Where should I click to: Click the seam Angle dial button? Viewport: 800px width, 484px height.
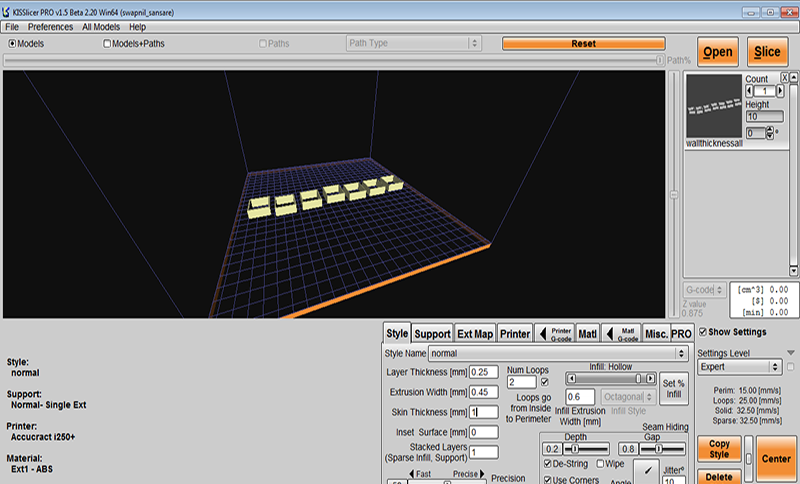647,470
